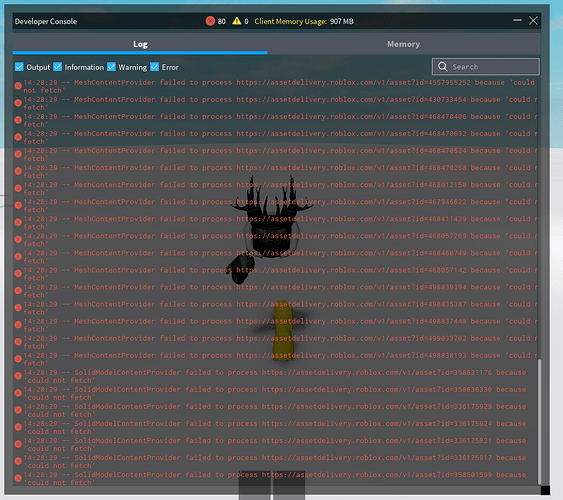Click error icon for asset id 468470268
The width and height of the screenshot is (563, 500).
pyautogui.click(x=18, y=171)
